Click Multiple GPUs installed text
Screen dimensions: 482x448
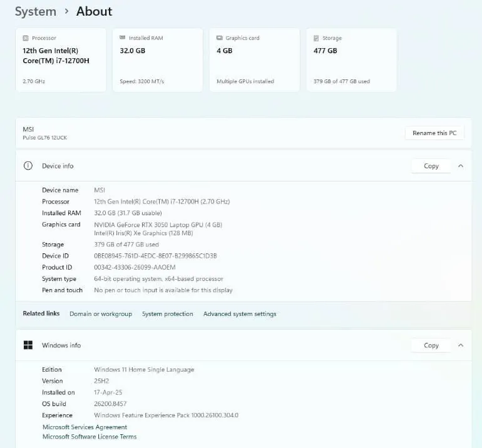(245, 81)
